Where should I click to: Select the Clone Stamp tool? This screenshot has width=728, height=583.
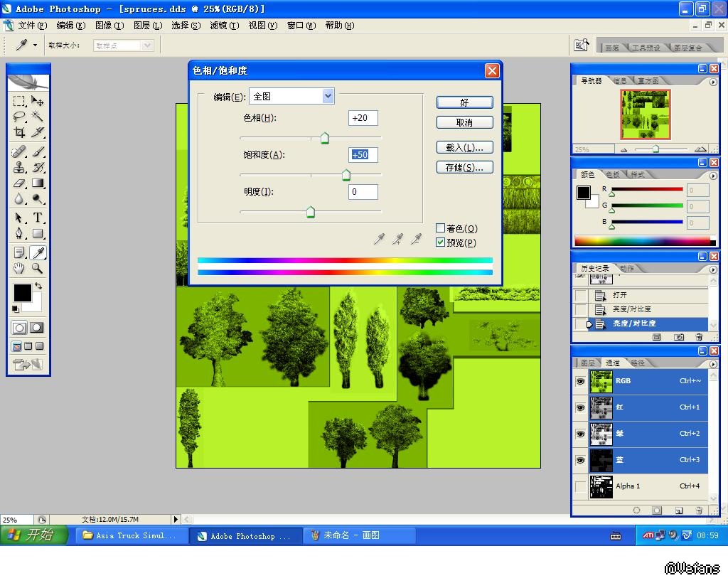[x=19, y=168]
